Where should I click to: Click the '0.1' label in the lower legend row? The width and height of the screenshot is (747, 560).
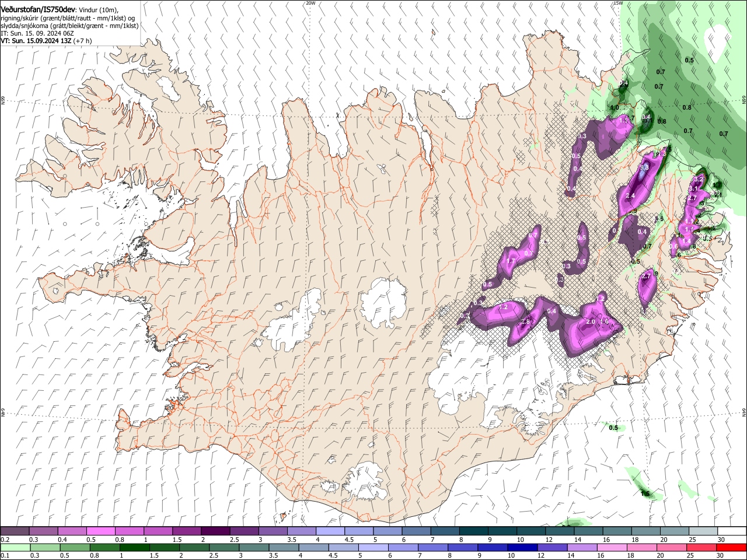coord(5,556)
